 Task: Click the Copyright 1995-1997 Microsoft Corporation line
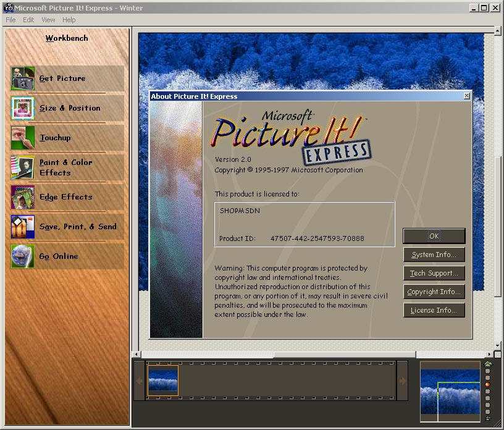(x=288, y=170)
